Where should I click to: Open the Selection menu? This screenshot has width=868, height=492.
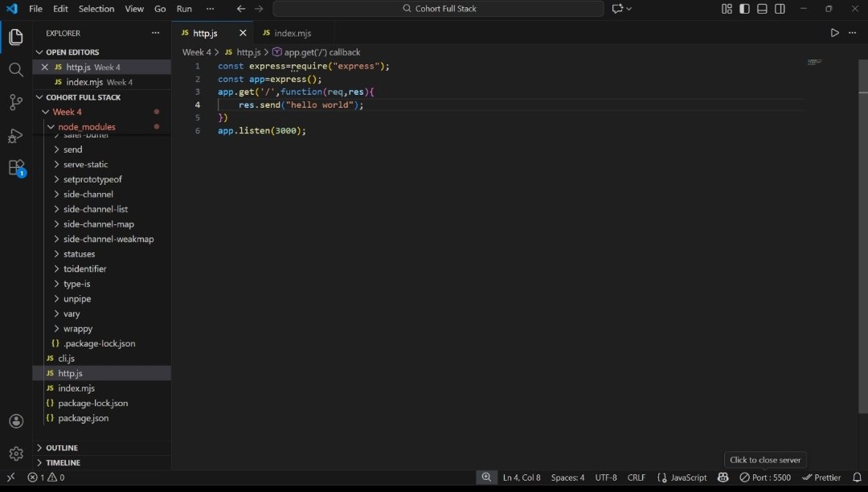click(96, 9)
